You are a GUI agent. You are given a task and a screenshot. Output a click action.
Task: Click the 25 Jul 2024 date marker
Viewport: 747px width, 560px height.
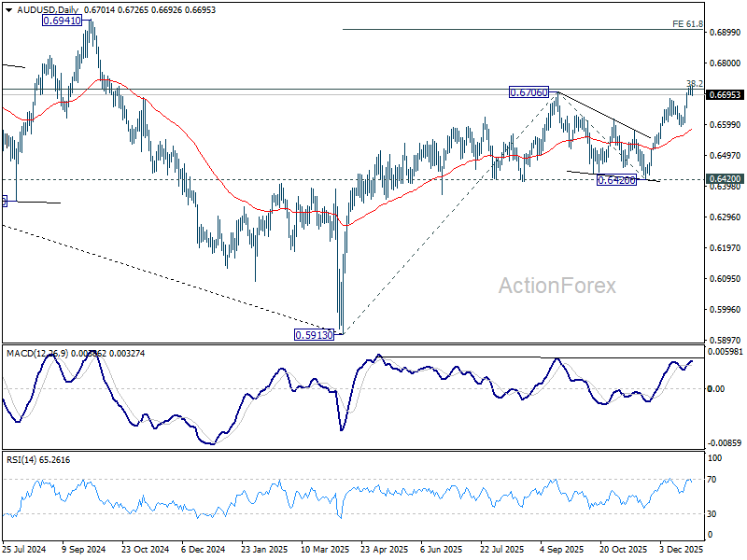[x=24, y=549]
